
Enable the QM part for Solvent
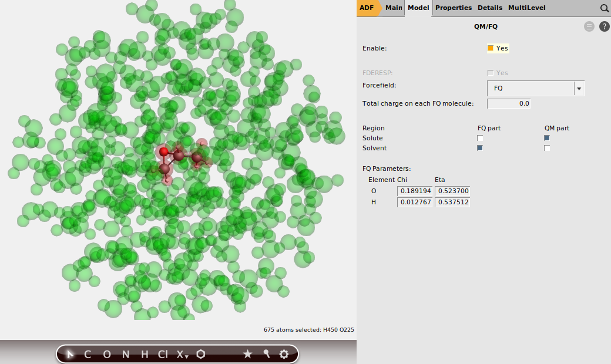(547, 148)
